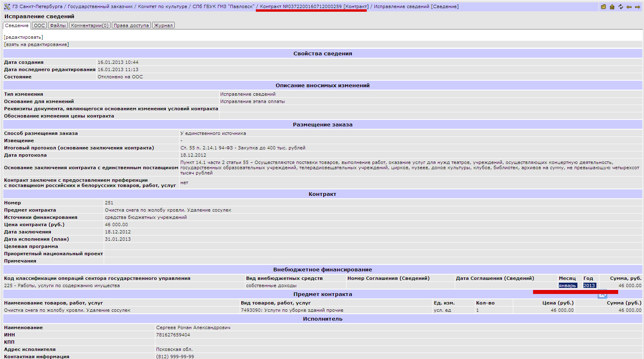Click the Свойства сведения section header

323,53
